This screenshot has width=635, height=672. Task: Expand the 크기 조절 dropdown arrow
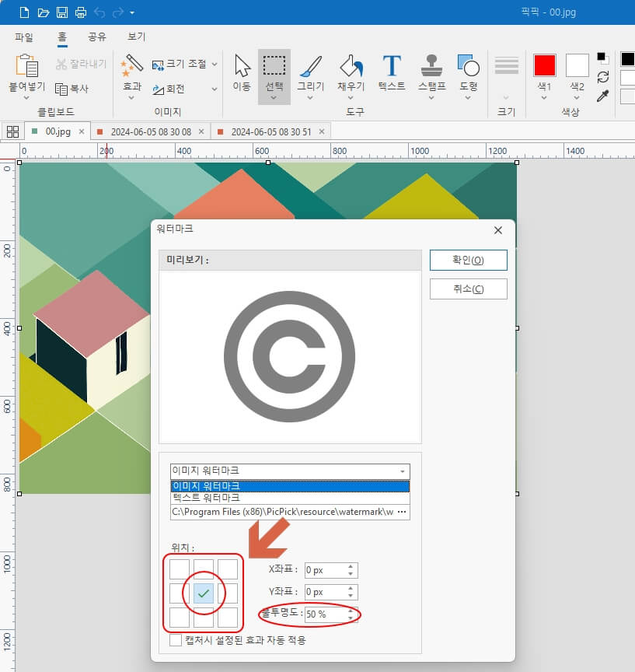[x=215, y=65]
